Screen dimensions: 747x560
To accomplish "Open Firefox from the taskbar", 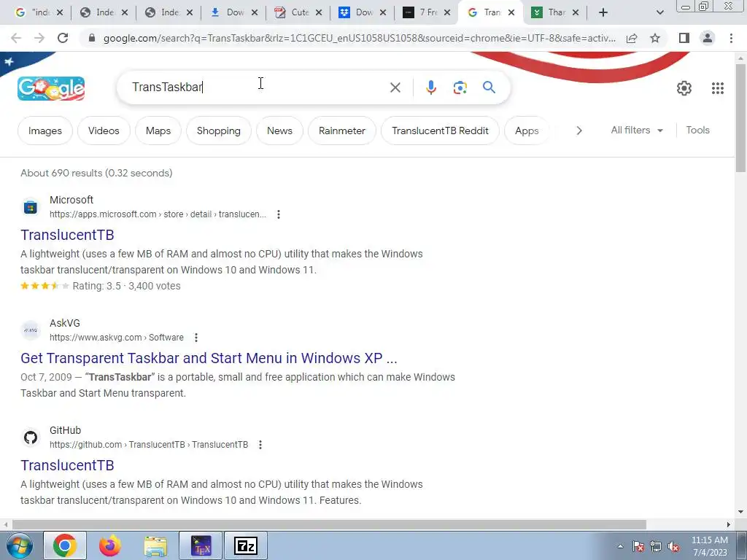I will [x=110, y=545].
